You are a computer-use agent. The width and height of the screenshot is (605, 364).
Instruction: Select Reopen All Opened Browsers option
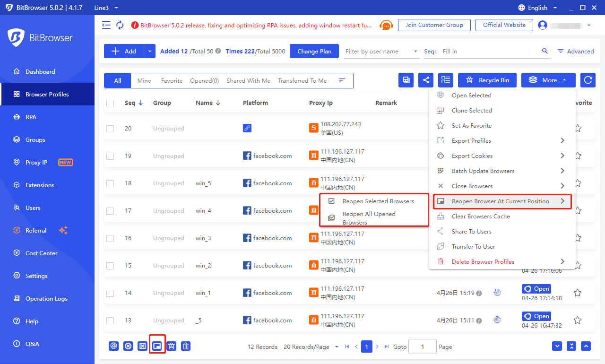point(374,218)
